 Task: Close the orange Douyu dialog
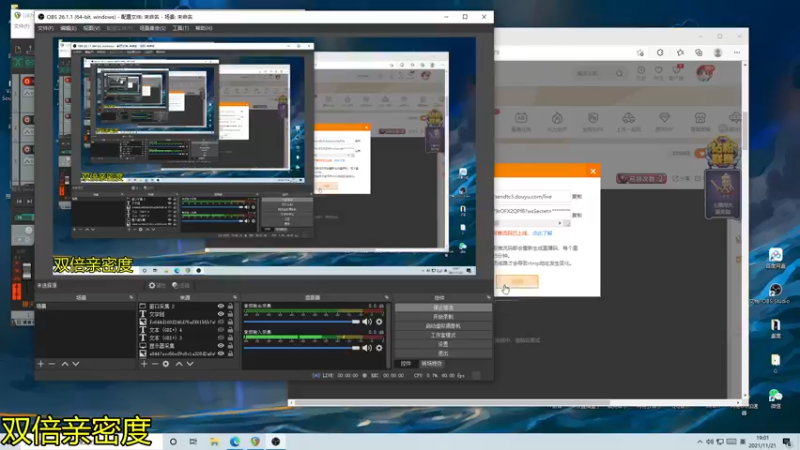[x=593, y=171]
